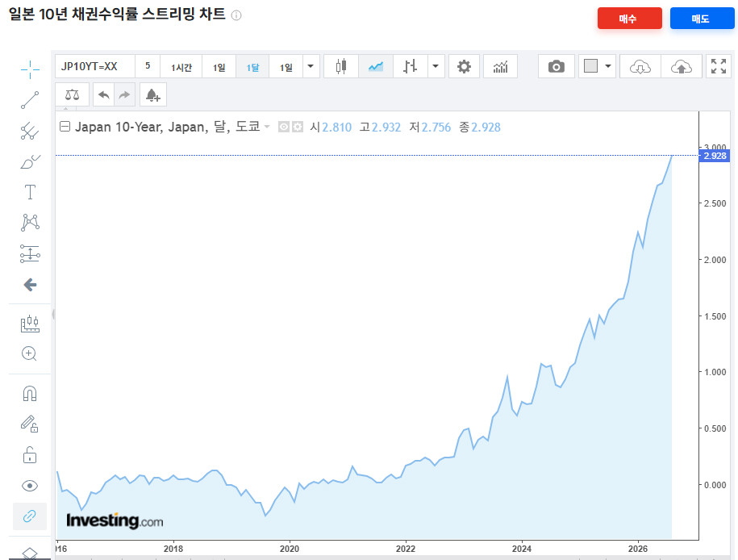The width and height of the screenshot is (738, 560).
Task: Select the trend line drawing tool
Action: click(30, 100)
